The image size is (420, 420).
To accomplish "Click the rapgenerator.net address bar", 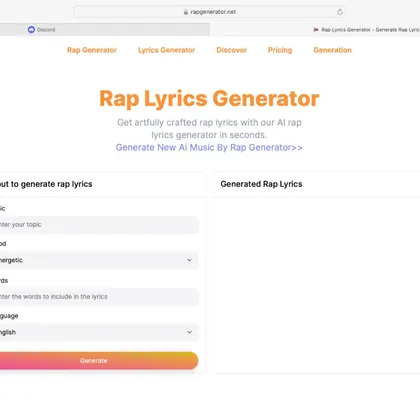I will (x=209, y=12).
